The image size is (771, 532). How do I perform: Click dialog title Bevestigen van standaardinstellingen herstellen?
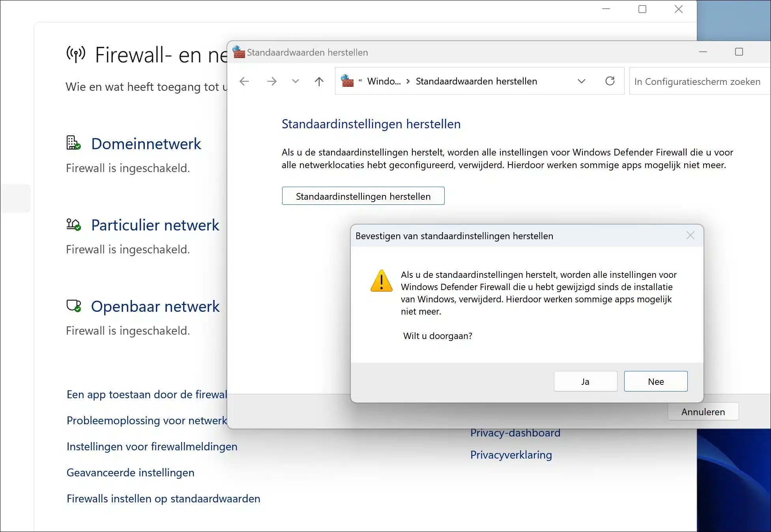click(454, 236)
